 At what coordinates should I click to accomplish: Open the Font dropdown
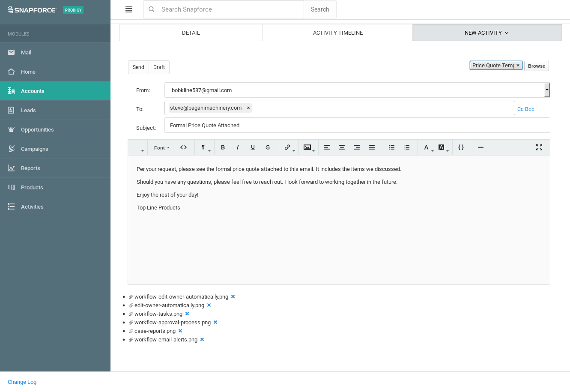pyautogui.click(x=161, y=147)
